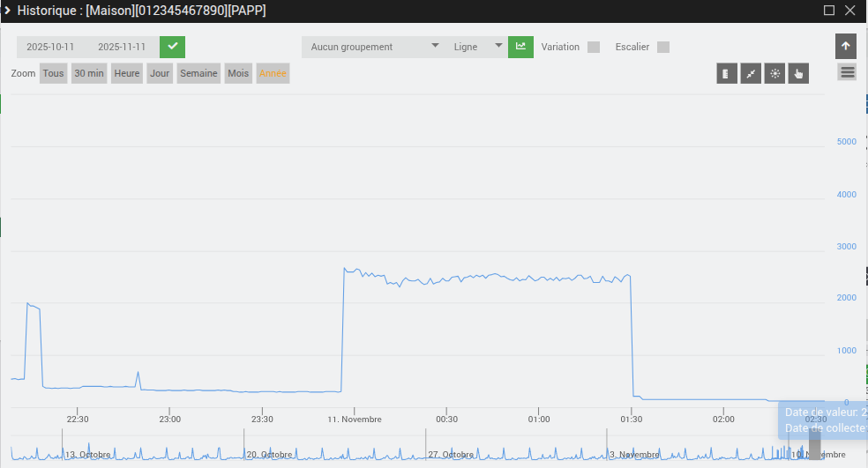This screenshot has height=468, width=868.
Task: Toggle the Variation checkbox
Action: click(x=594, y=47)
